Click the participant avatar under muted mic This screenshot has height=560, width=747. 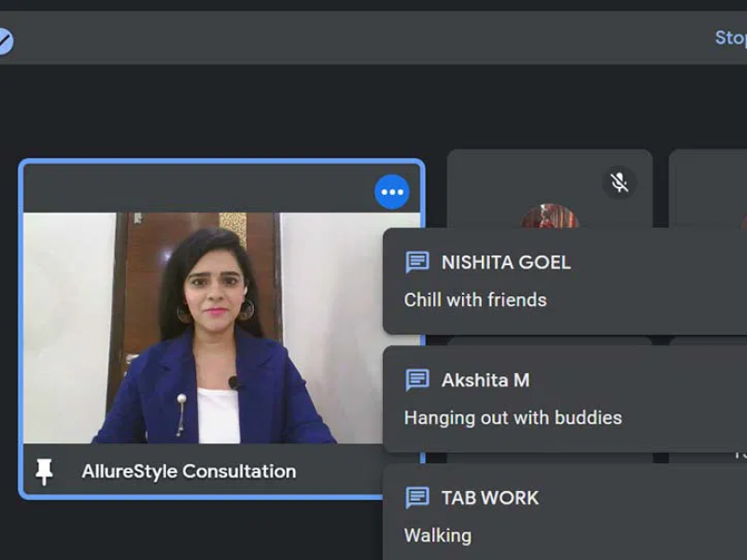[x=550, y=216]
